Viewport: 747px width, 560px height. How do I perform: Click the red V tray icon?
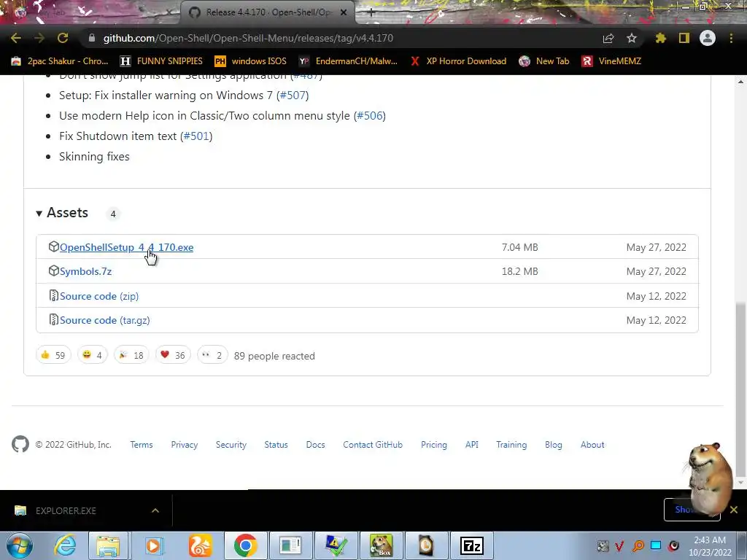(x=620, y=545)
